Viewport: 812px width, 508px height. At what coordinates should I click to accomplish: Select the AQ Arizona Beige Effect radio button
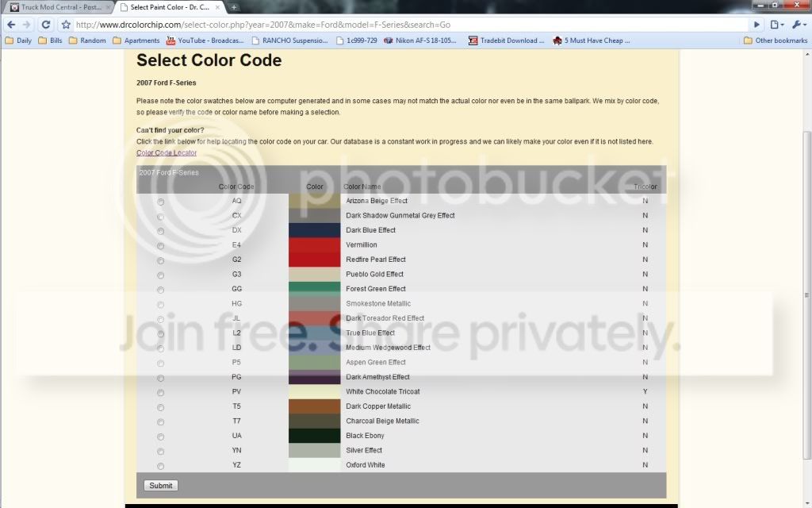tap(160, 202)
